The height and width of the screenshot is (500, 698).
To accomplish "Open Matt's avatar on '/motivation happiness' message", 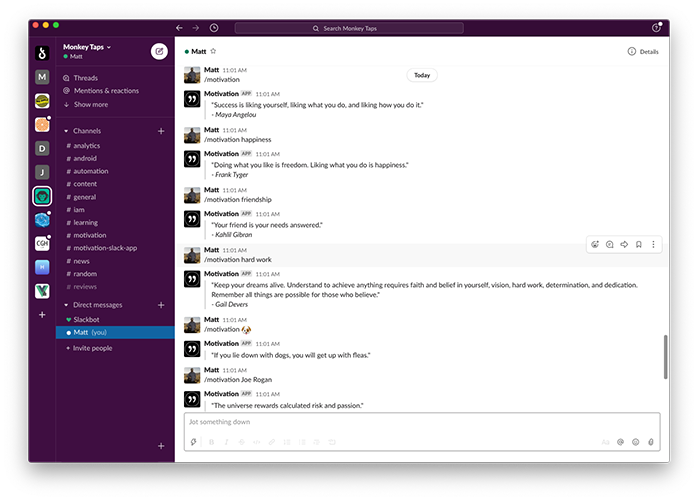I will pos(192,135).
